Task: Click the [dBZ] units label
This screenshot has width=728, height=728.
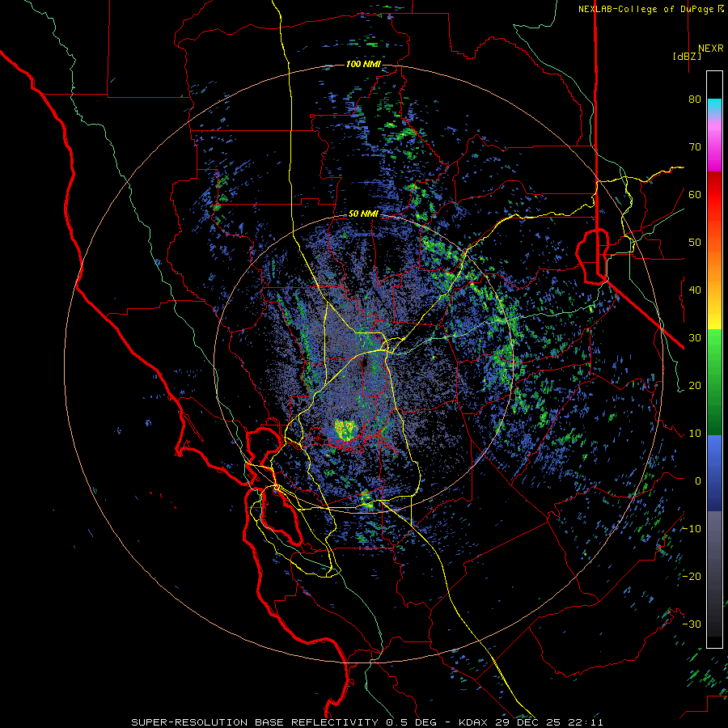Action: pos(687,56)
